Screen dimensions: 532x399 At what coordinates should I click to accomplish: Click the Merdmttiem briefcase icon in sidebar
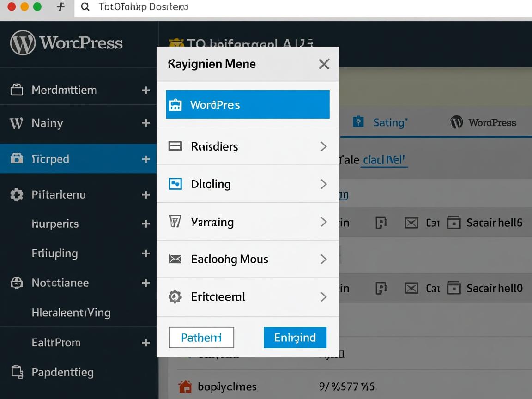pos(17,90)
